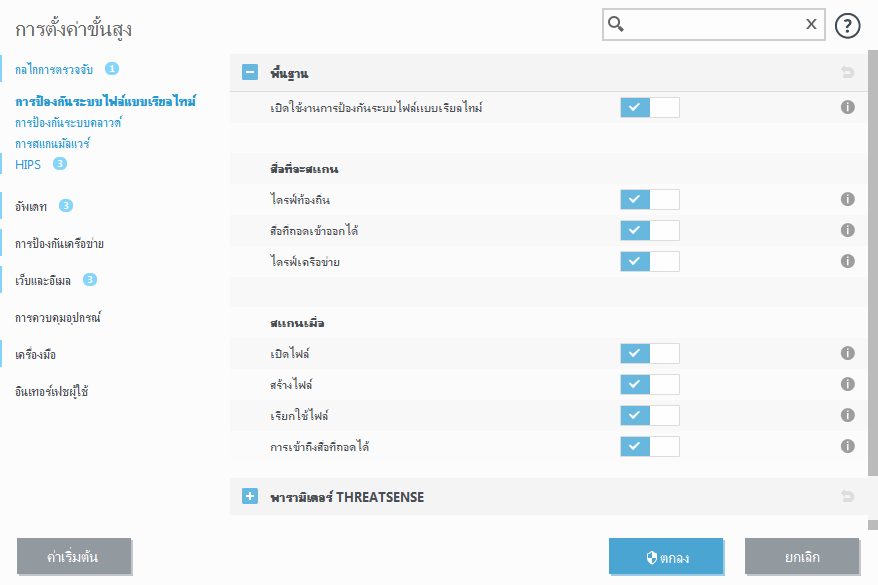
Task: Toggle the เรียกใช้ไฟล์ switch
Action: click(x=649, y=415)
